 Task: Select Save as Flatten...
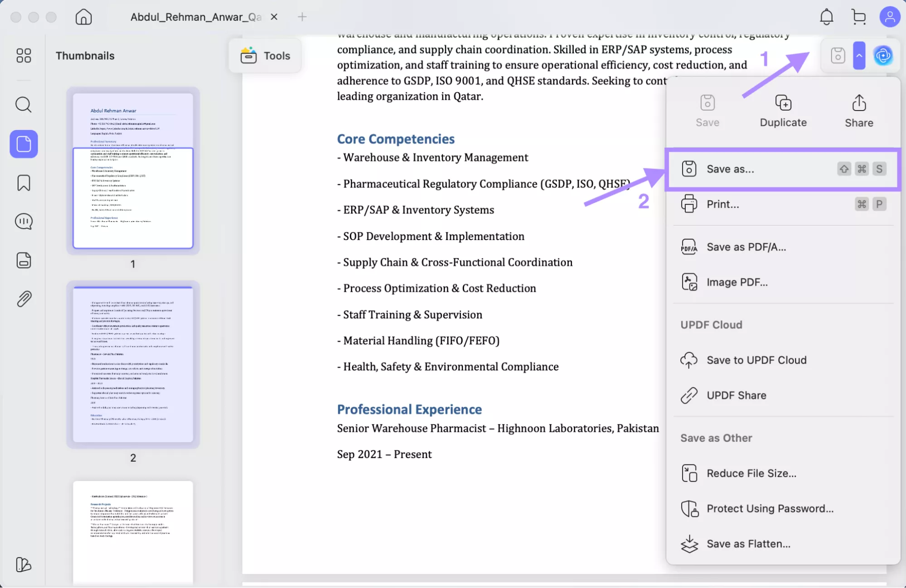click(783, 544)
